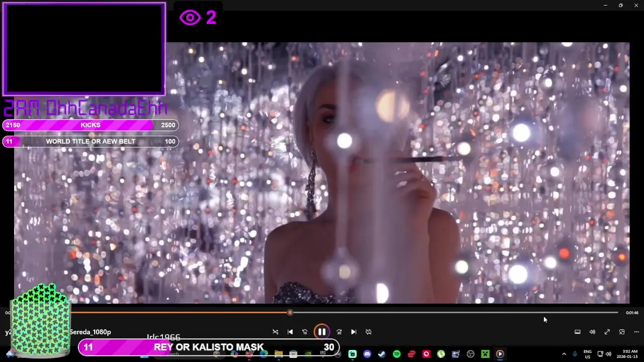The width and height of the screenshot is (644, 362).
Task: Open system volume from the tray
Action: tap(608, 354)
